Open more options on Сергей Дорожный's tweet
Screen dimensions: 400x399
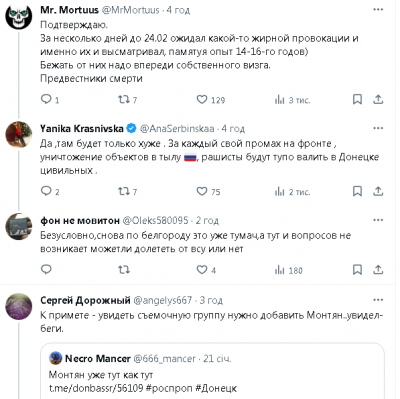[x=378, y=300]
